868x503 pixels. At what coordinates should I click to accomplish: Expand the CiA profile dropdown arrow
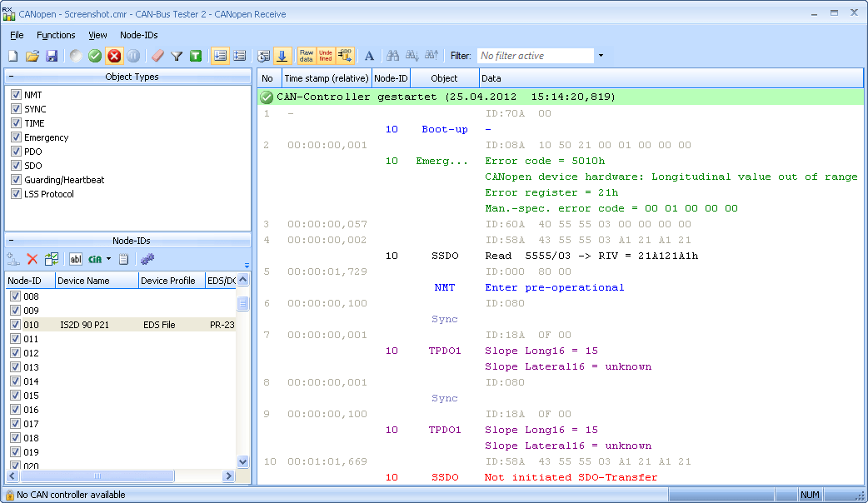click(108, 259)
